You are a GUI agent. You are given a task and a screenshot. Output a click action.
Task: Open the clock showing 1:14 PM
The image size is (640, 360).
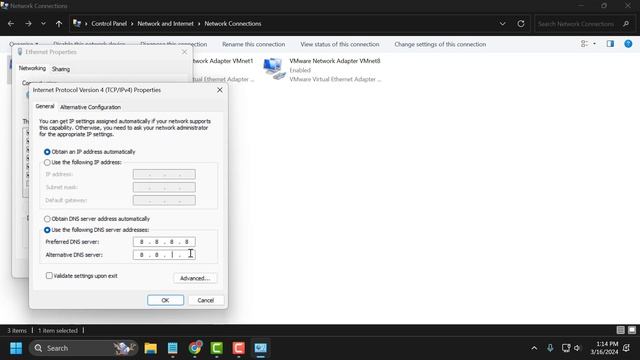click(604, 348)
